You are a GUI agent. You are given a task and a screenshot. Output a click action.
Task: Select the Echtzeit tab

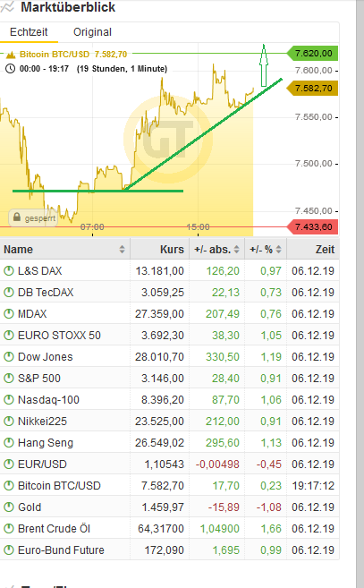pos(29,32)
